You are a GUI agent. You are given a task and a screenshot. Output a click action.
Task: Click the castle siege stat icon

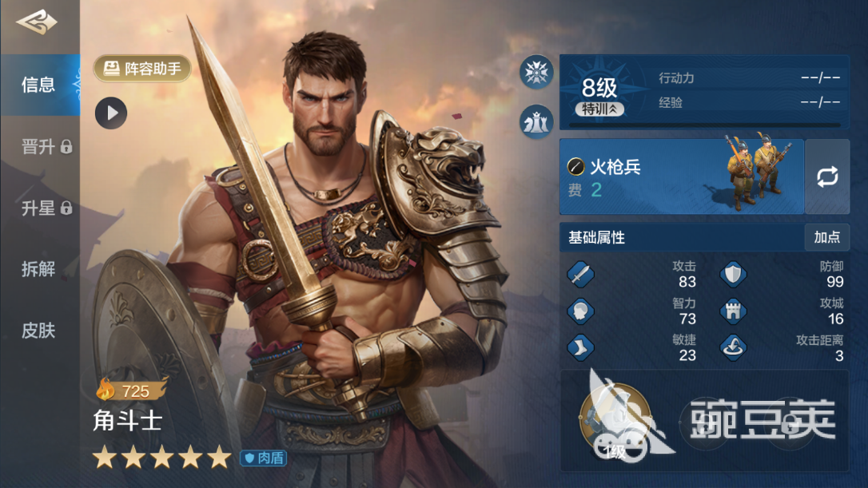point(733,311)
